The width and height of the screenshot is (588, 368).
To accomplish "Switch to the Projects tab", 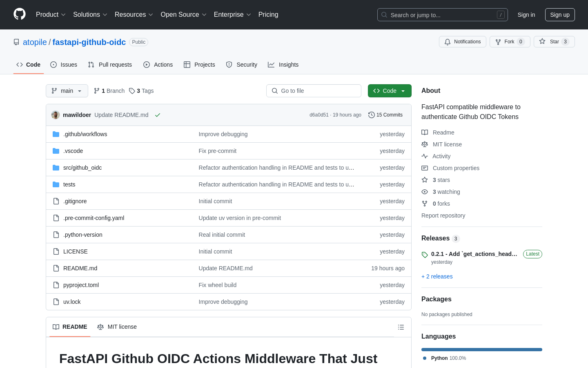I will click(x=199, y=65).
